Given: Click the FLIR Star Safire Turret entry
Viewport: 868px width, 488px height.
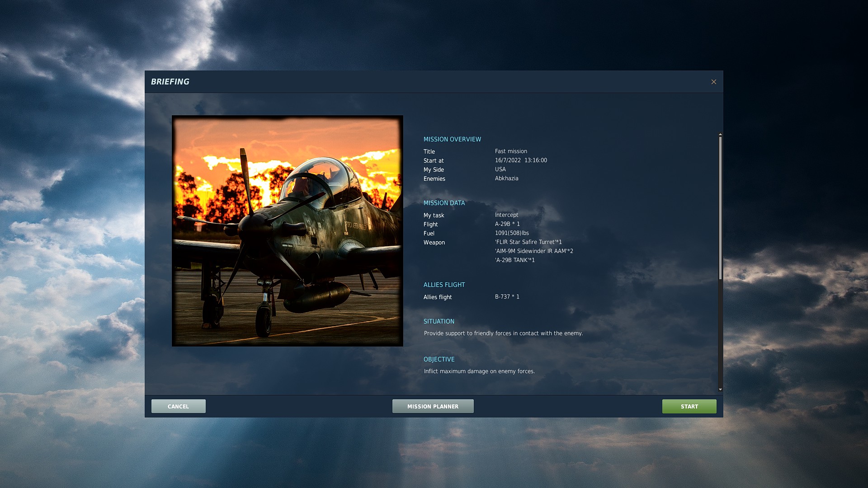Looking at the screenshot, I should (528, 242).
